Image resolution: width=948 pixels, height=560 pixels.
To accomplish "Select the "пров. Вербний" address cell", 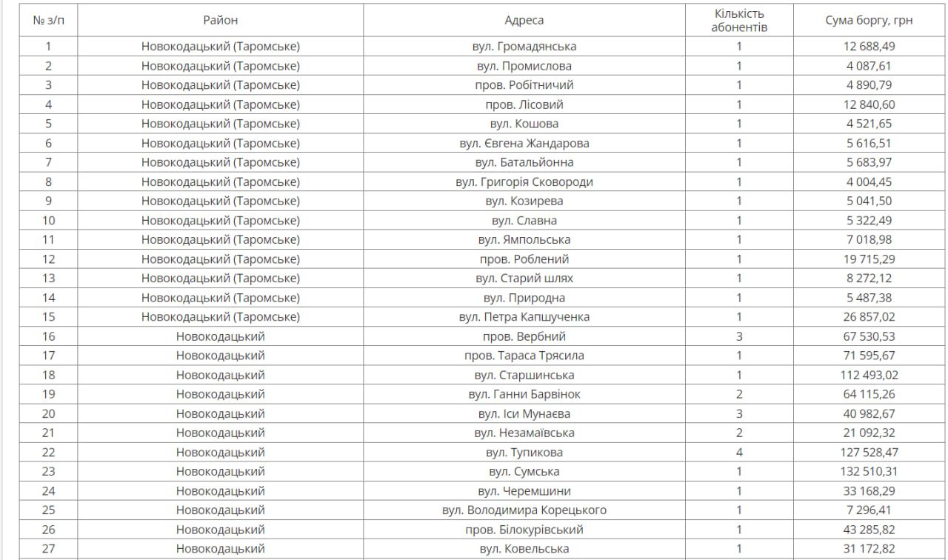I will (x=524, y=336).
